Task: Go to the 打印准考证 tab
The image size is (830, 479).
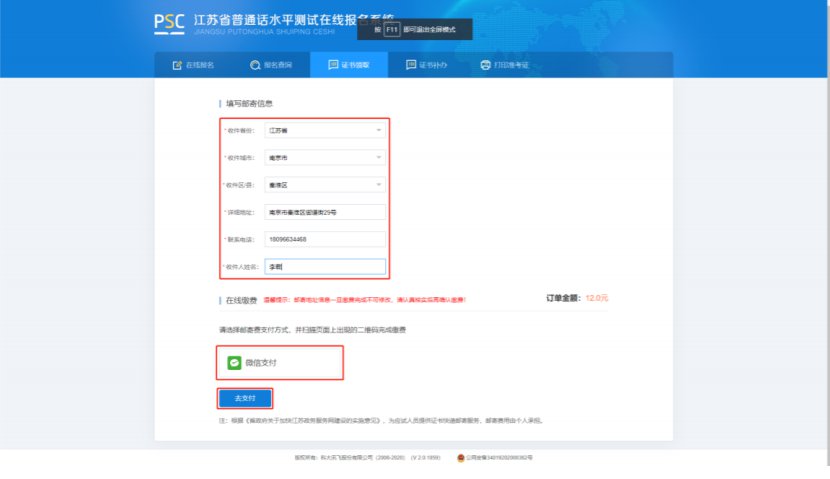Action: point(505,65)
